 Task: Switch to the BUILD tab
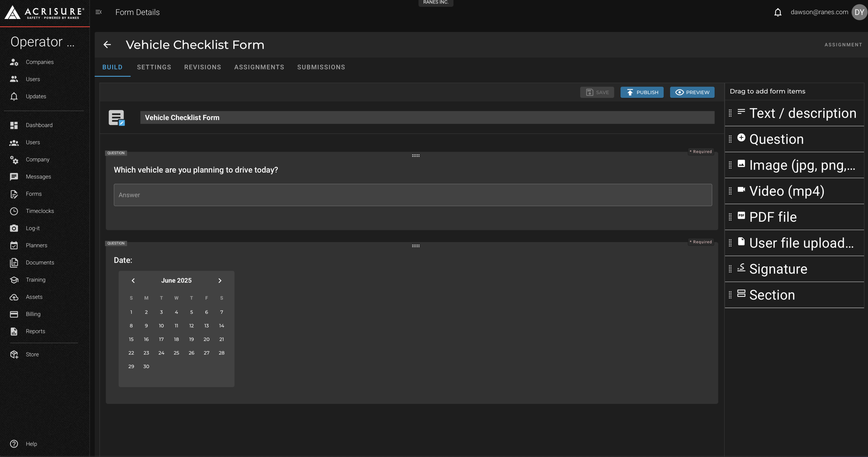[113, 67]
